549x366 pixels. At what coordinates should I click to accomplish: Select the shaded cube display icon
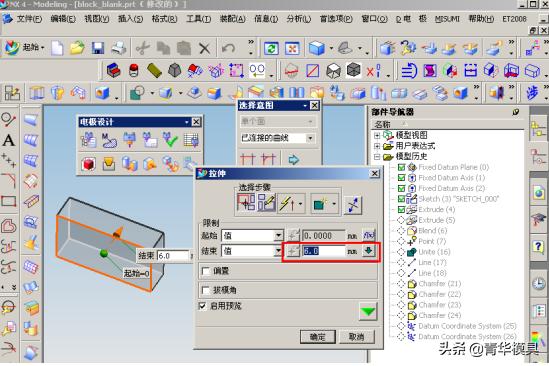(317, 48)
